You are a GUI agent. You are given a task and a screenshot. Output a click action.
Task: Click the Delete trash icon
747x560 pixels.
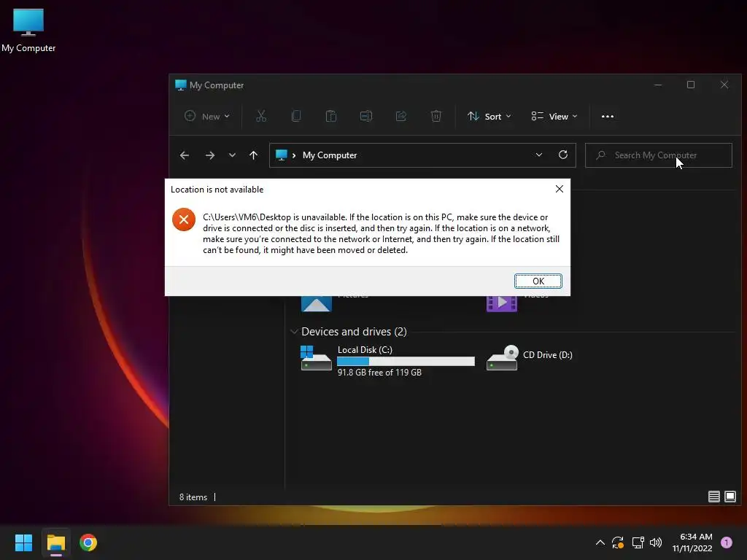[x=436, y=116]
